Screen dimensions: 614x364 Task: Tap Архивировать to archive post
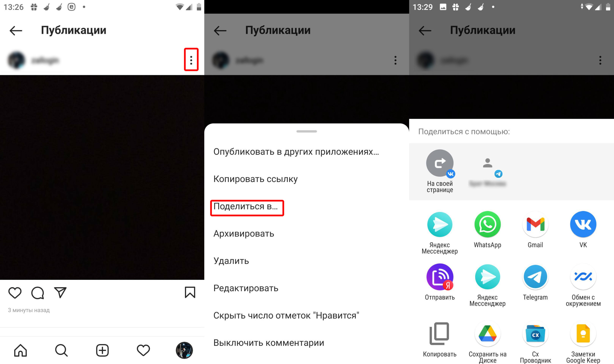click(x=244, y=233)
